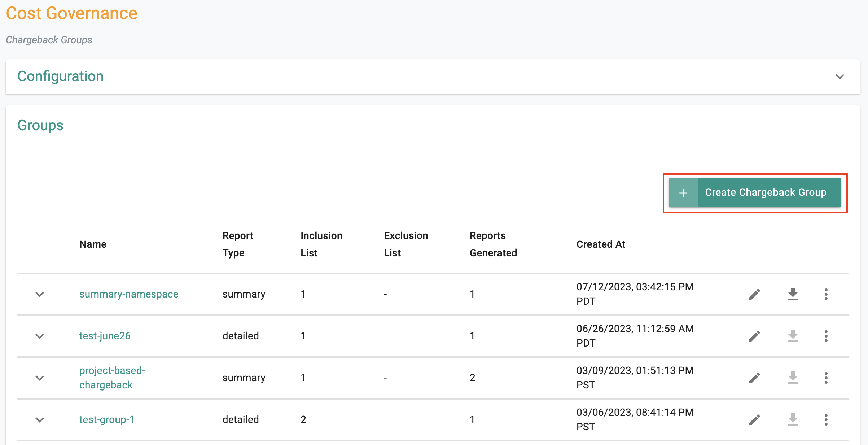Viewport: 868px width, 445px height.
Task: Expand the test-group-1 row
Action: click(x=40, y=420)
